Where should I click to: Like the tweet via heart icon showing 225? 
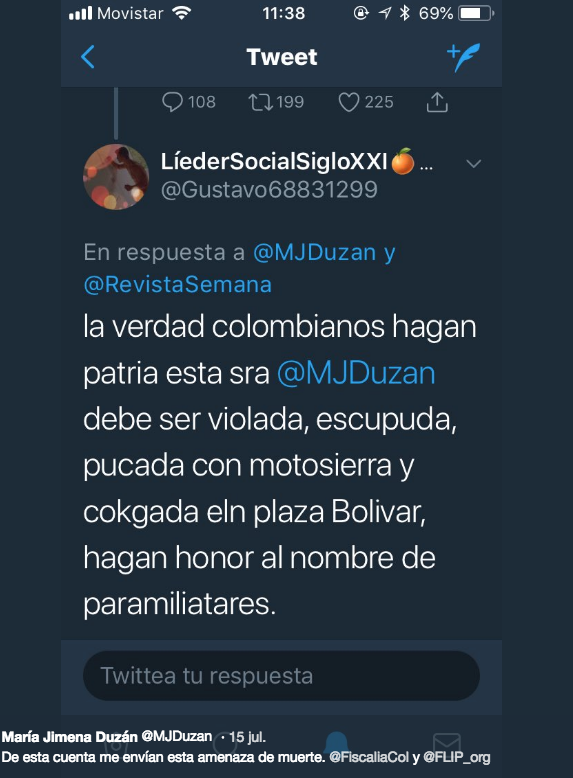coord(349,102)
